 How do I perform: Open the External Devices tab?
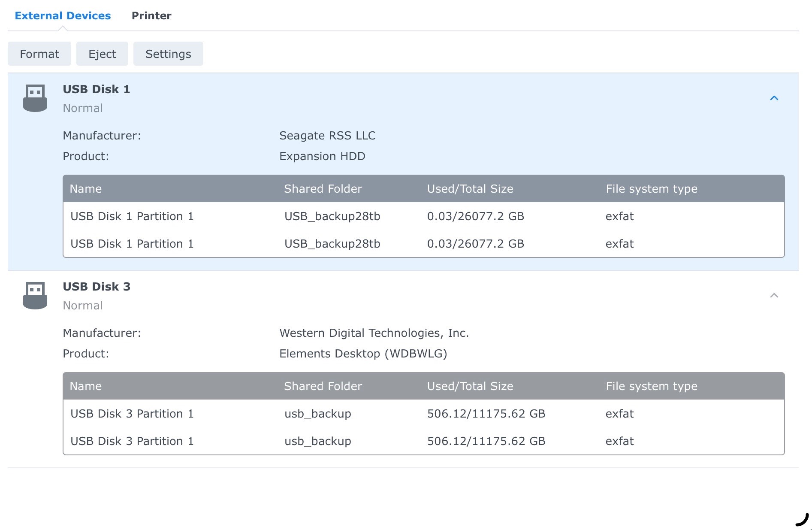(x=63, y=15)
